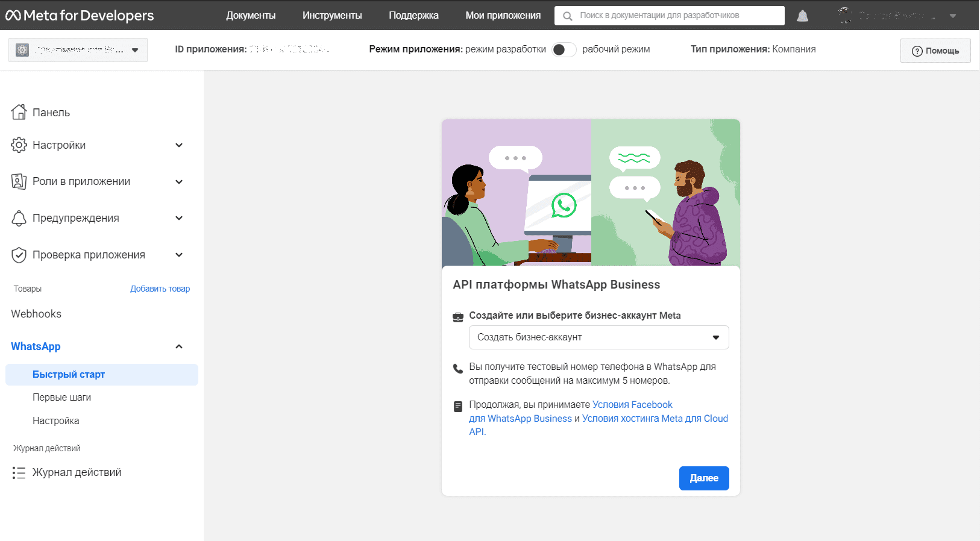Click the Товары section label
Screen dimensions: 980x541
point(28,289)
